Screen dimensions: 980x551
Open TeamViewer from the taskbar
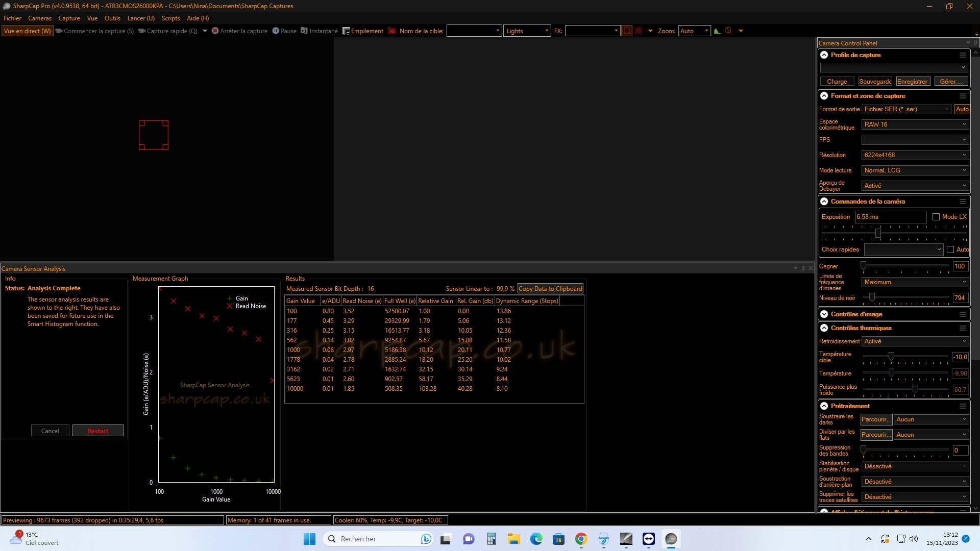coord(648,539)
